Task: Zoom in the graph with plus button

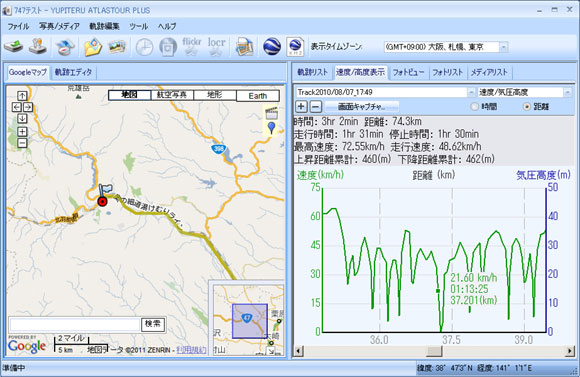Action: [301, 107]
